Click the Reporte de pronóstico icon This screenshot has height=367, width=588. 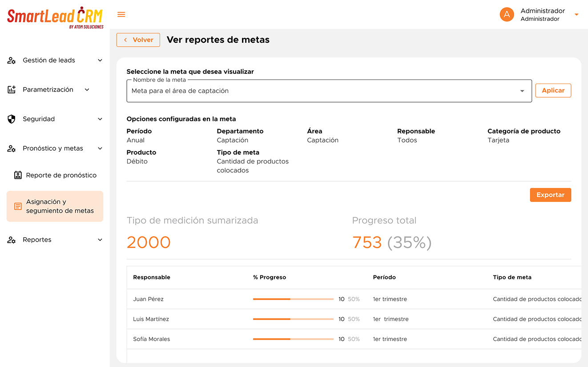18,175
